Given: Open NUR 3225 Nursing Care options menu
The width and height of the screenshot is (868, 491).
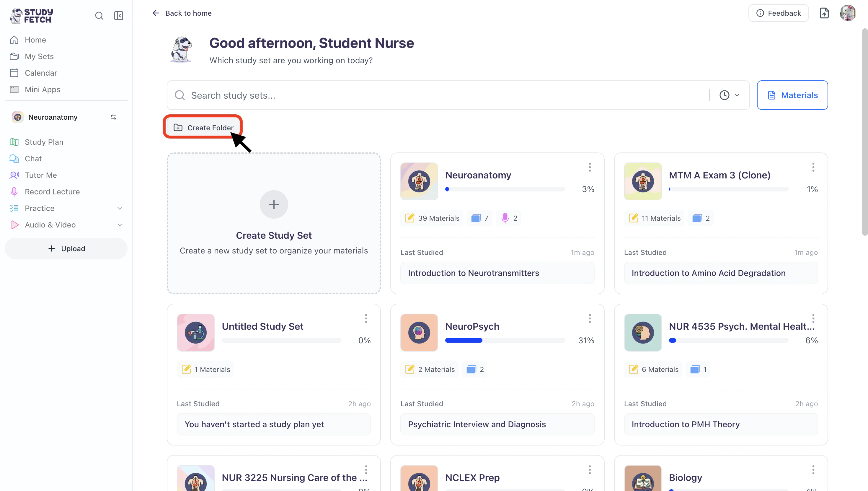Looking at the screenshot, I should pyautogui.click(x=366, y=470).
